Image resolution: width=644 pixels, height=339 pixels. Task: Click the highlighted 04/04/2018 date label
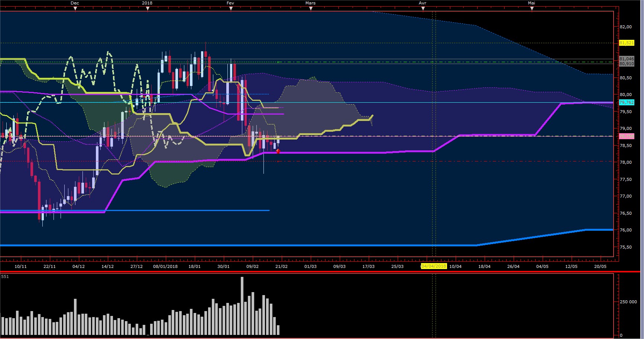[x=433, y=266]
